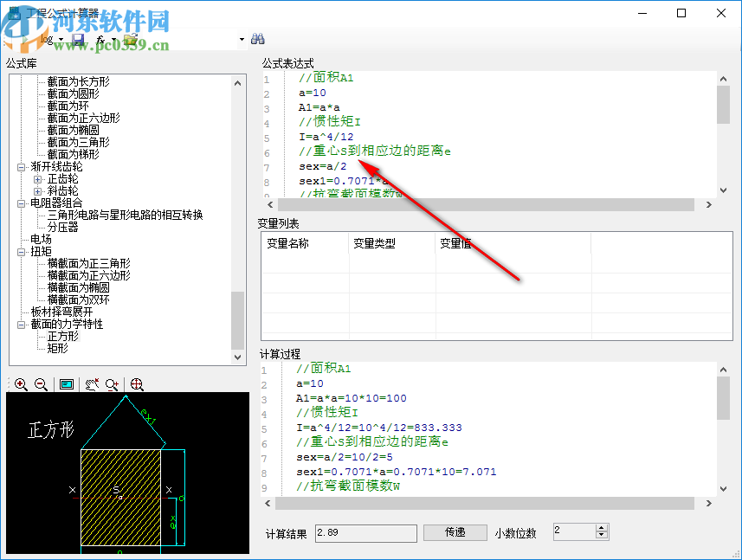Expand the 斜齿轮 tree node

pos(38,191)
